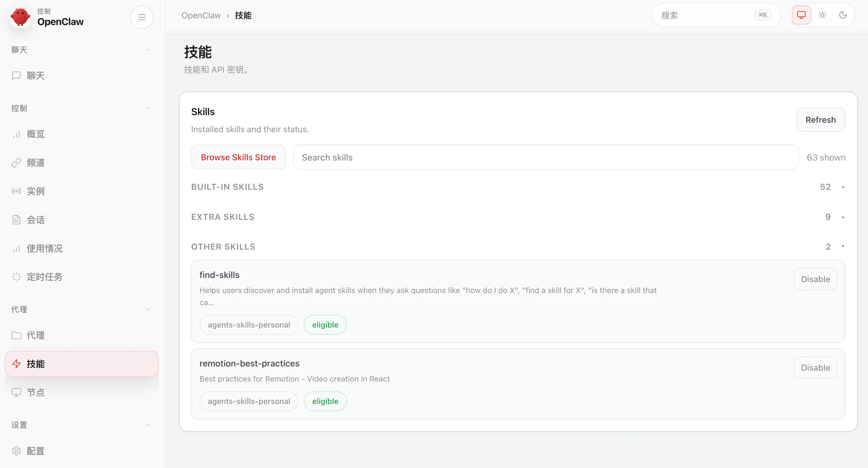Open 配置 config gear icon
This screenshot has width=868, height=468.
16,451
